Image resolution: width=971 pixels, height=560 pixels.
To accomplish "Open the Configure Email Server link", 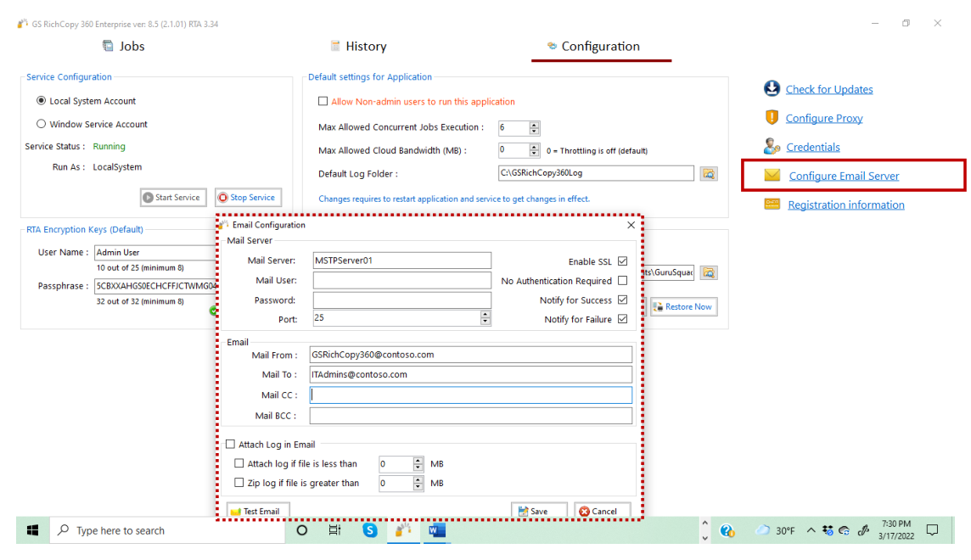I will [x=844, y=176].
